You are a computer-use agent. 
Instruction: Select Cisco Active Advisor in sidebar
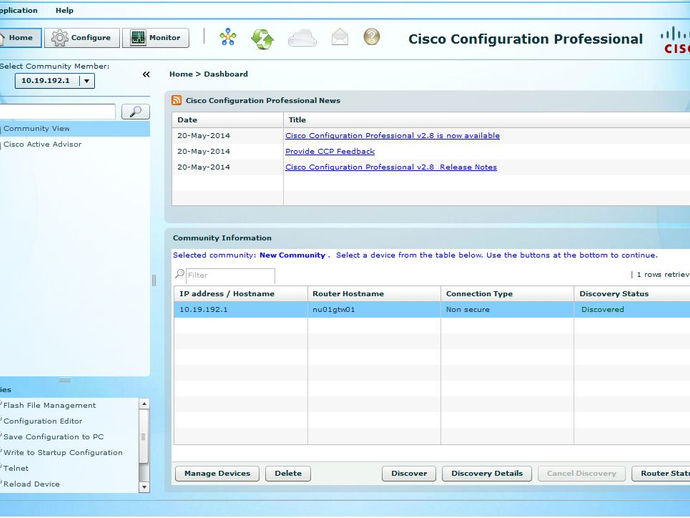[42, 144]
